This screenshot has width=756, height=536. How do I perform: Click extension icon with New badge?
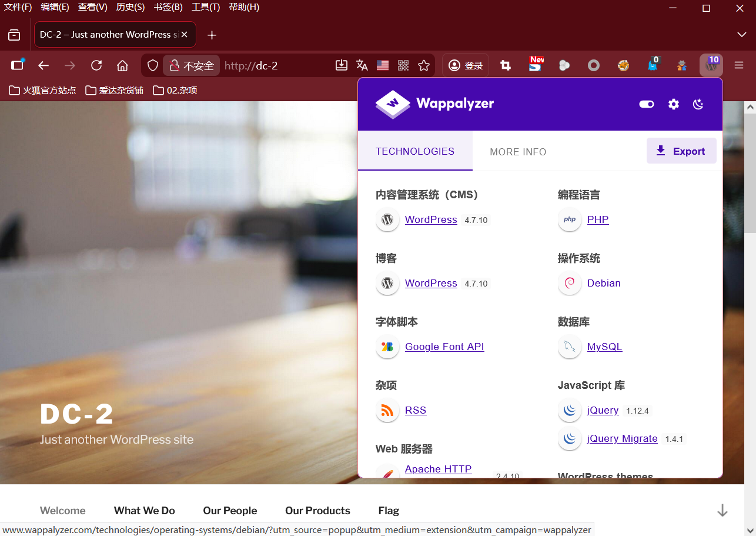pos(535,65)
